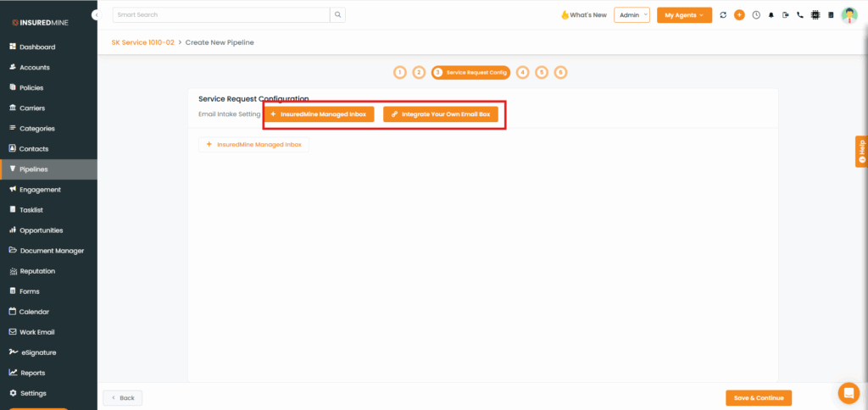Click the search magnifier icon
This screenshot has height=410, width=868.
pyautogui.click(x=337, y=14)
